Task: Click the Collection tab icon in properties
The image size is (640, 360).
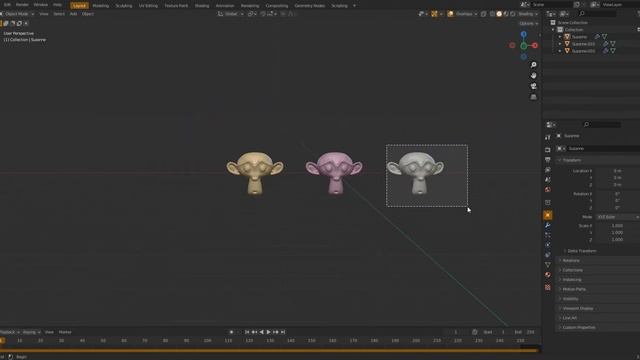Action: pyautogui.click(x=548, y=202)
